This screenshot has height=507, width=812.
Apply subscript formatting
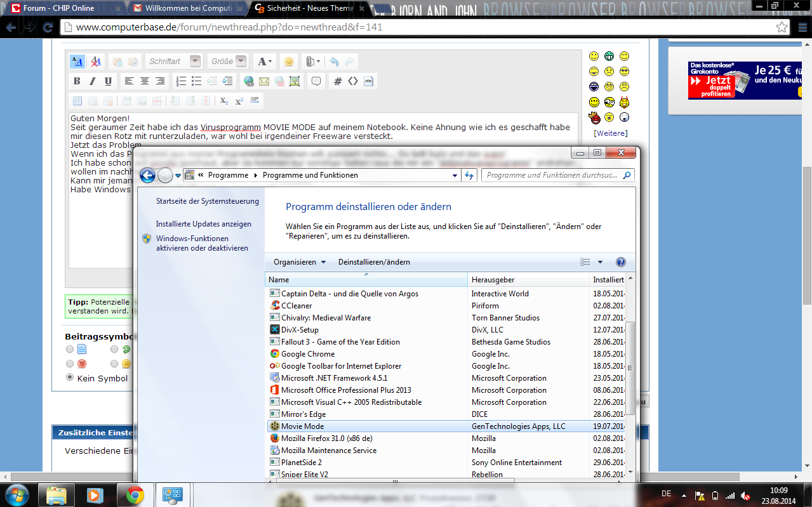point(224,101)
